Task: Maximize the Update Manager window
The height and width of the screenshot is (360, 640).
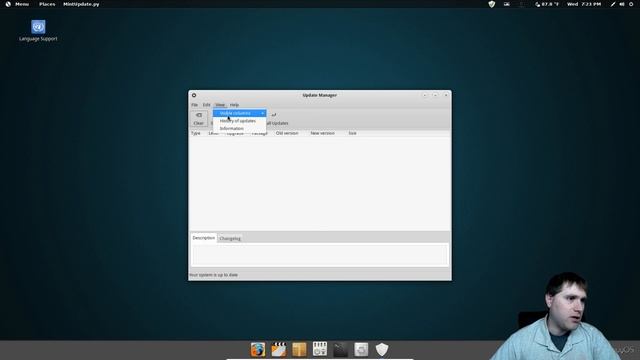Action: coord(435,95)
